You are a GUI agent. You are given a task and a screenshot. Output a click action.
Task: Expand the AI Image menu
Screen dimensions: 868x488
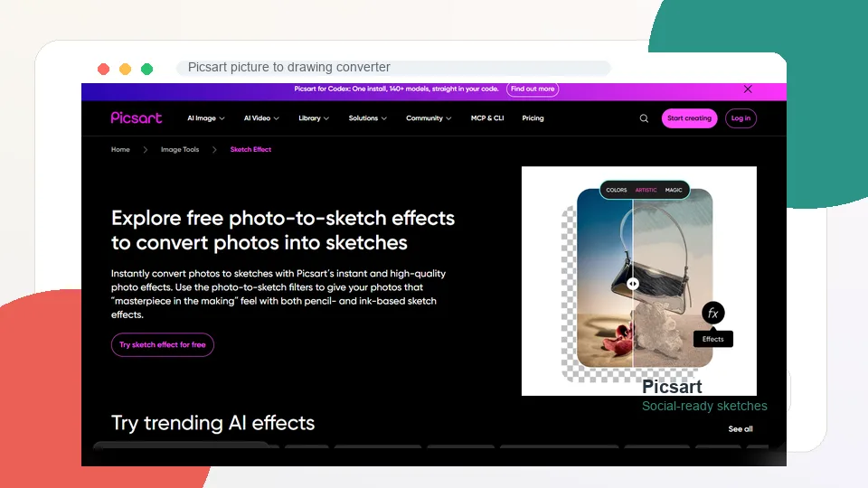(x=206, y=118)
